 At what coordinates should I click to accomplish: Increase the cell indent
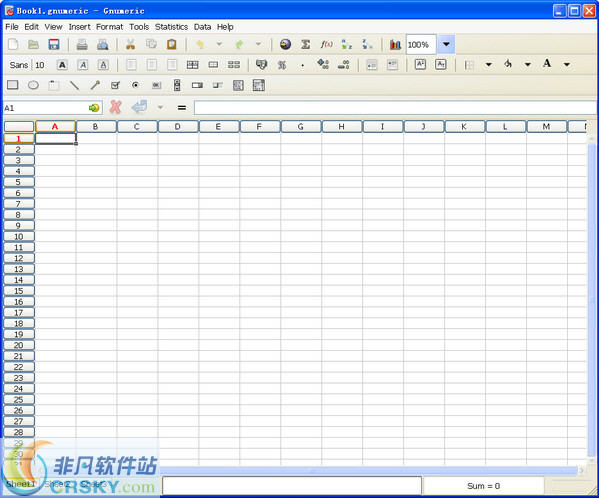pyautogui.click(x=392, y=65)
